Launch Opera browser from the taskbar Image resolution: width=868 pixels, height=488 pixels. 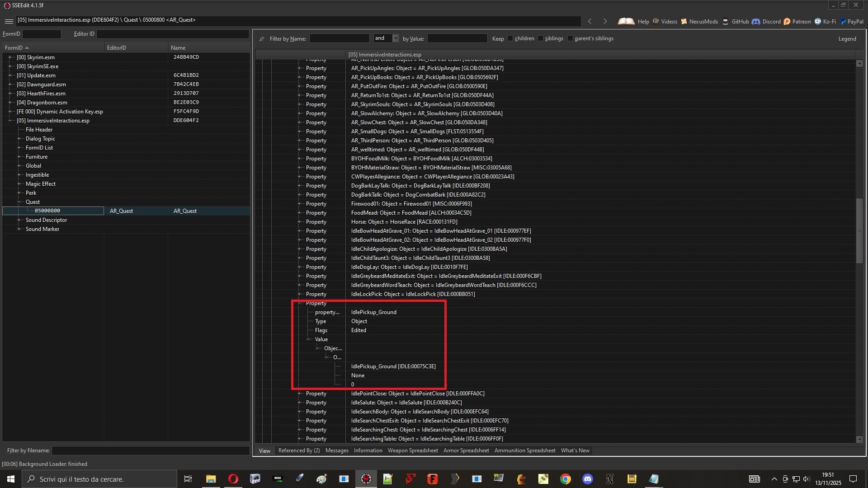(233, 479)
